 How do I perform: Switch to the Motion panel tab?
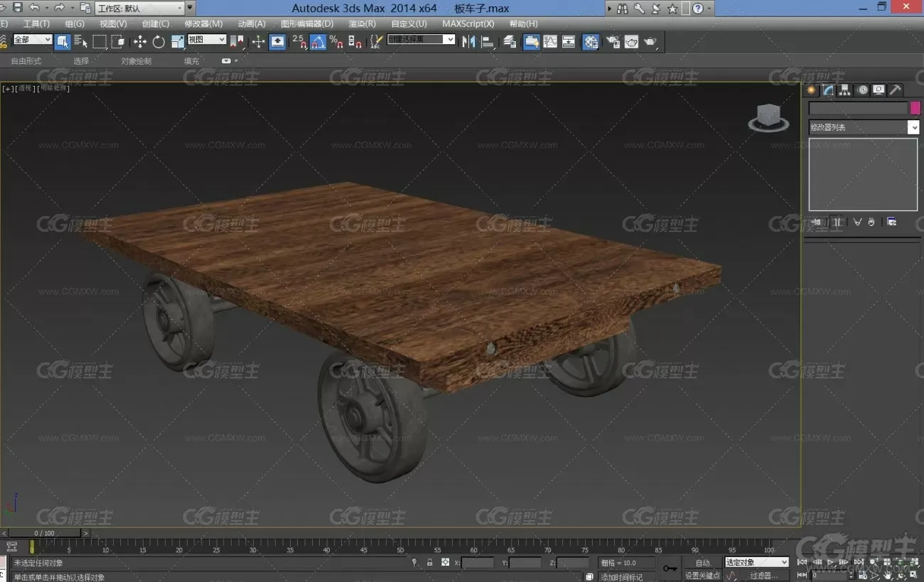(862, 90)
